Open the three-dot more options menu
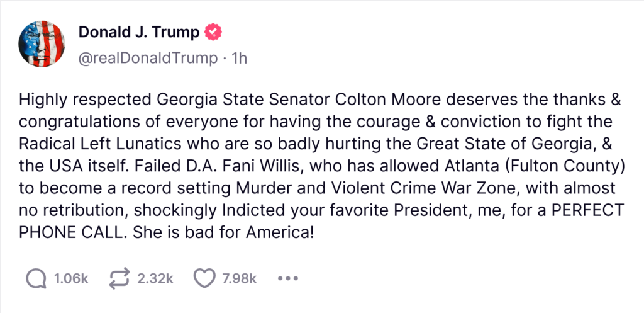Screen dimensions: 644x313 [x=287, y=278]
